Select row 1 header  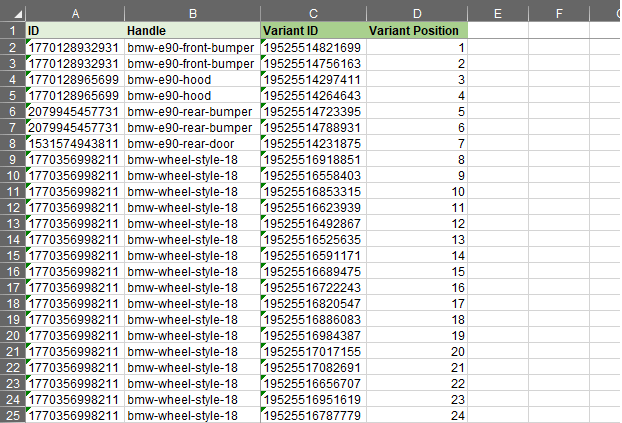coord(13,31)
